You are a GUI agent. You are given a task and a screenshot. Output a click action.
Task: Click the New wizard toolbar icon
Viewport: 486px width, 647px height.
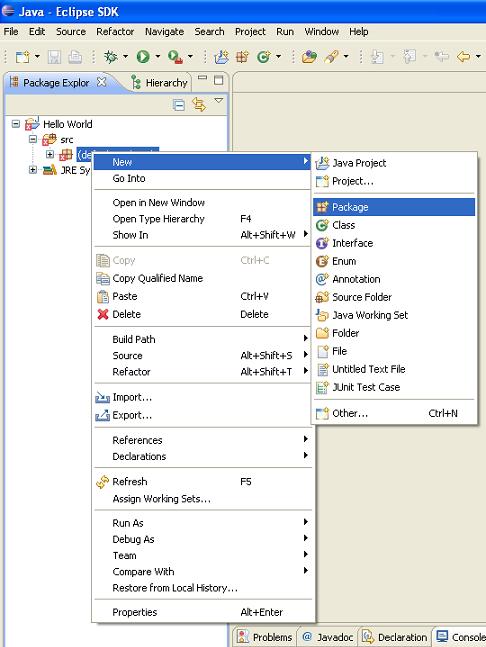[x=22, y=57]
